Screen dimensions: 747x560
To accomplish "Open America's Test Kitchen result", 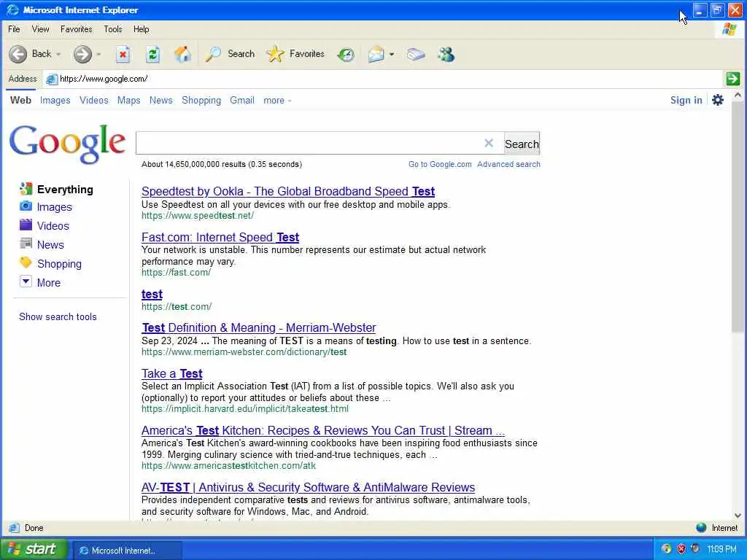I will click(x=323, y=430).
